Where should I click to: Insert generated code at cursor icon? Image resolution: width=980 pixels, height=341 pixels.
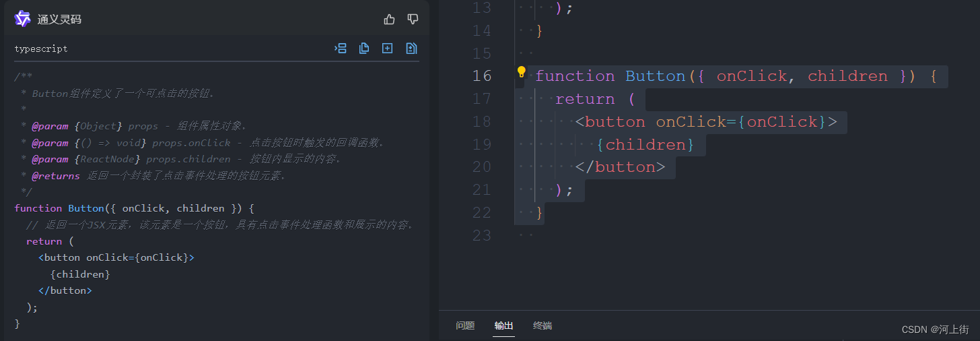(x=341, y=49)
